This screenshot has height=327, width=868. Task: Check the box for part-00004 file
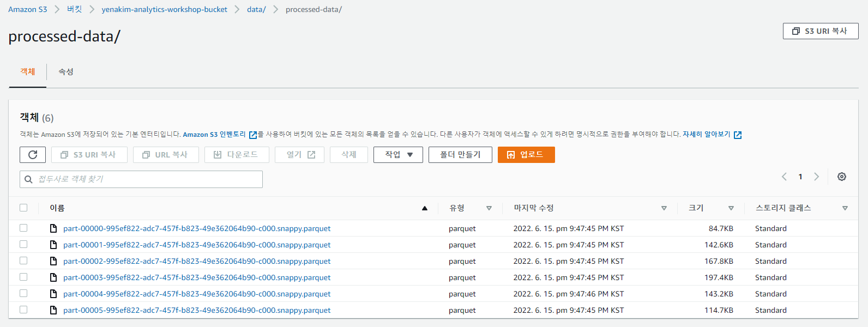(x=23, y=293)
